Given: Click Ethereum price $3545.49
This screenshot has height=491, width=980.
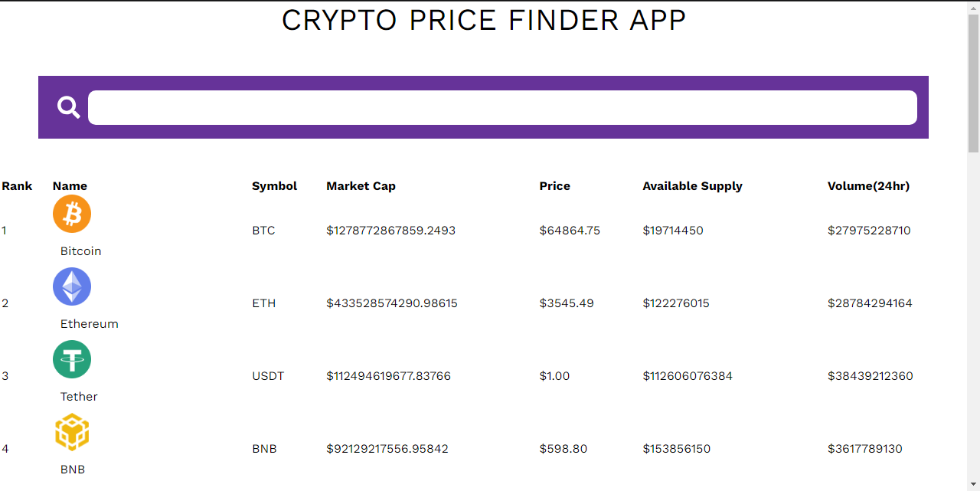Looking at the screenshot, I should click(x=567, y=303).
